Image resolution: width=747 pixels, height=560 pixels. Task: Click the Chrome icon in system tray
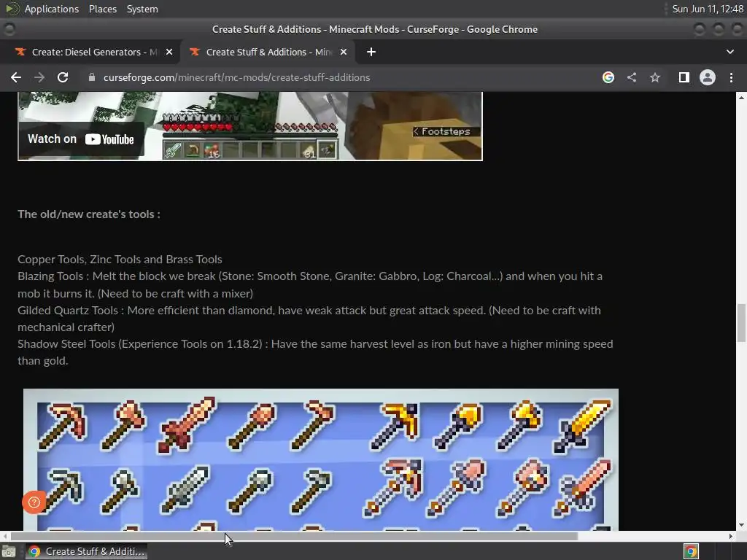click(691, 551)
